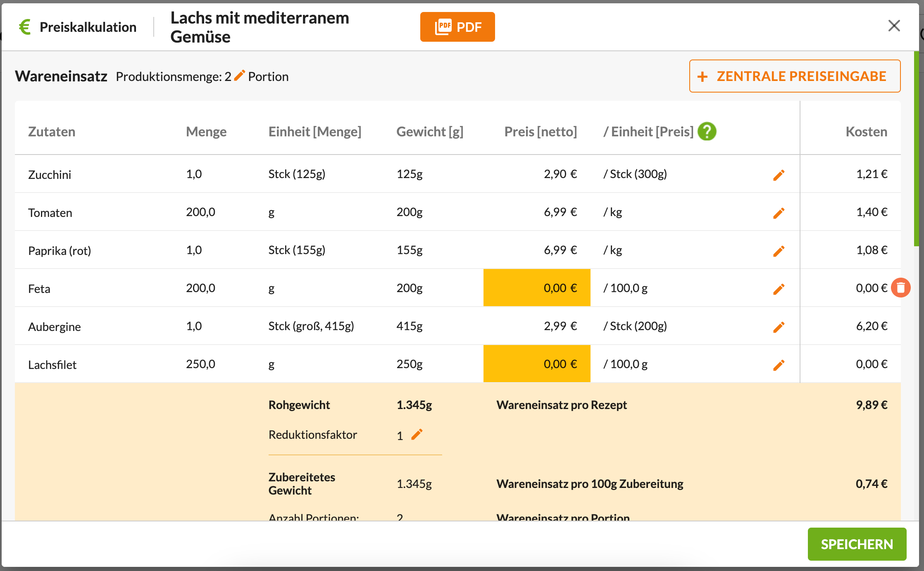Edit the Feta price with pencil icon
Viewport: 924px width, 571px height.
(x=779, y=289)
